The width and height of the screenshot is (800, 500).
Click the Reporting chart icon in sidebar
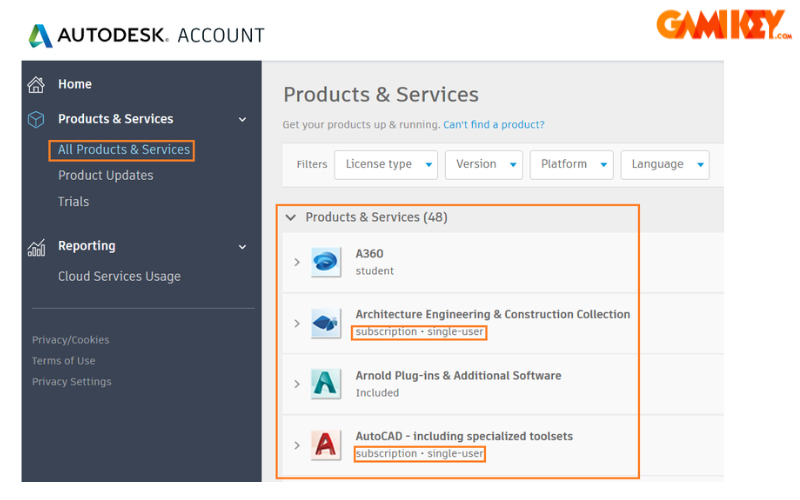(x=36, y=247)
